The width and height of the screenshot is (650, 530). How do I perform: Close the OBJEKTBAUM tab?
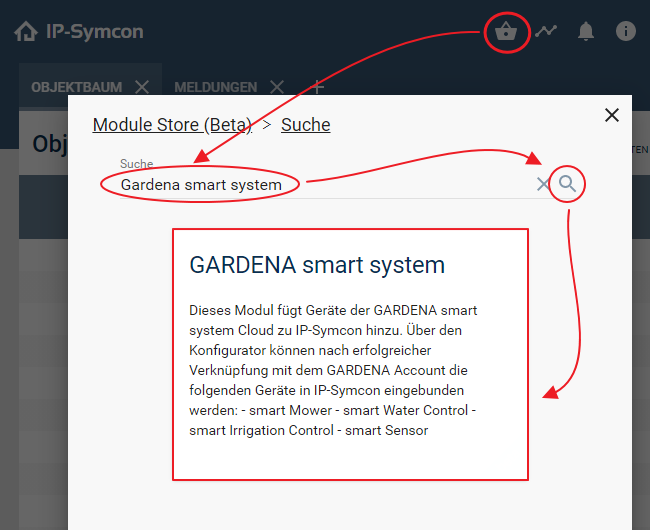pos(142,87)
